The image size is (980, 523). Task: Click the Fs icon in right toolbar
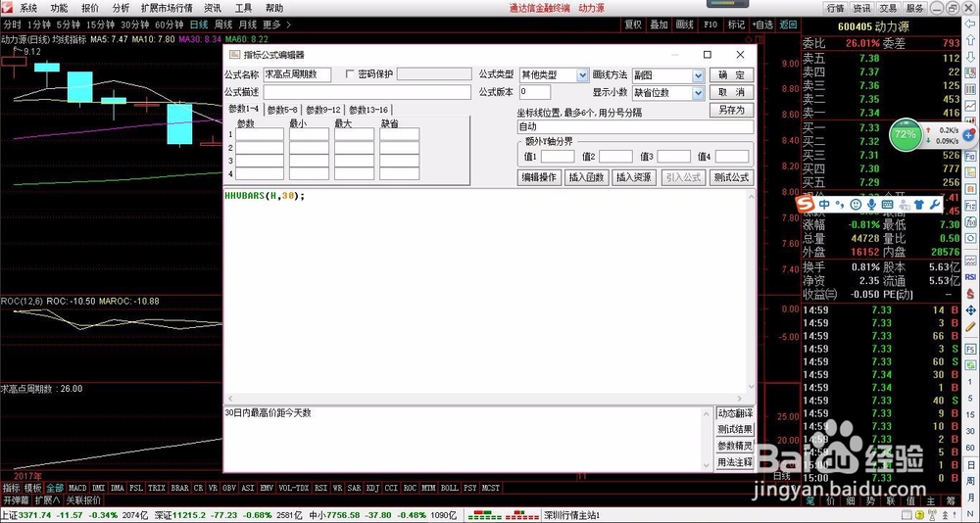[970, 349]
